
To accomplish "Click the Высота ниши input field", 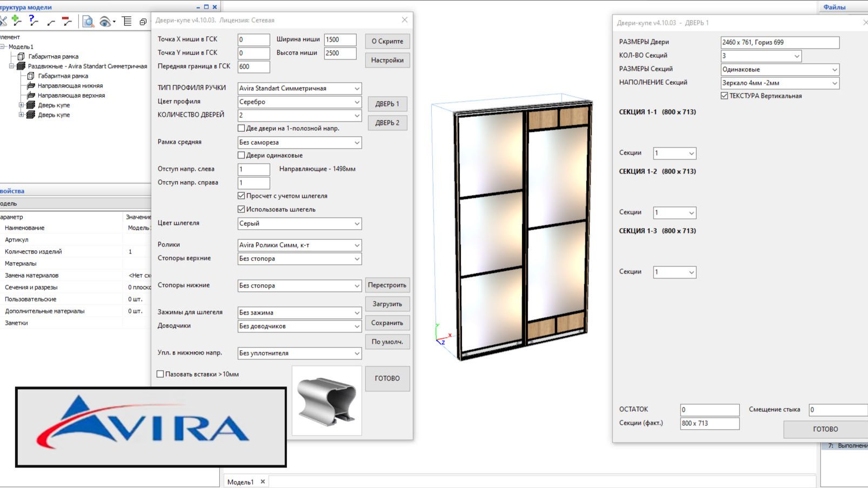I will 340,53.
